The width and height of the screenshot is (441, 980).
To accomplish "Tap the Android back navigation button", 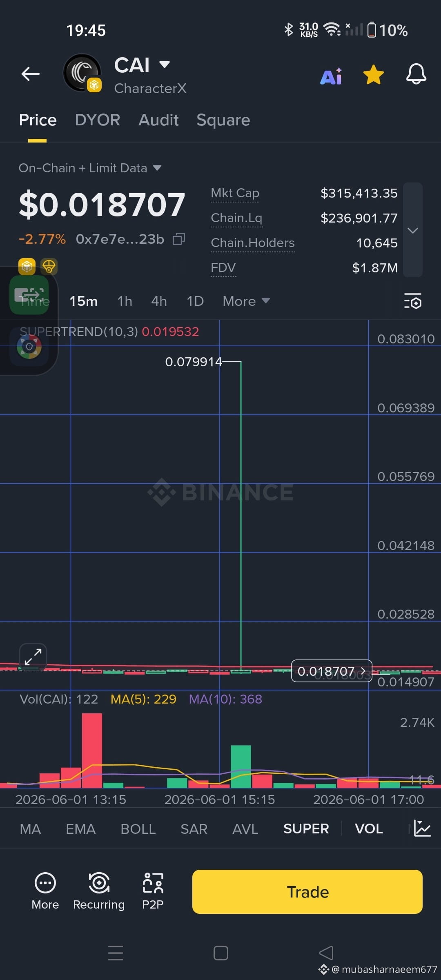I will [326, 953].
